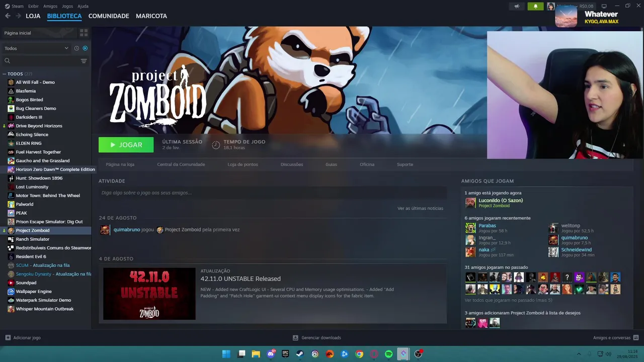Open the collections grid view icon
644x362 pixels.
tap(84, 33)
